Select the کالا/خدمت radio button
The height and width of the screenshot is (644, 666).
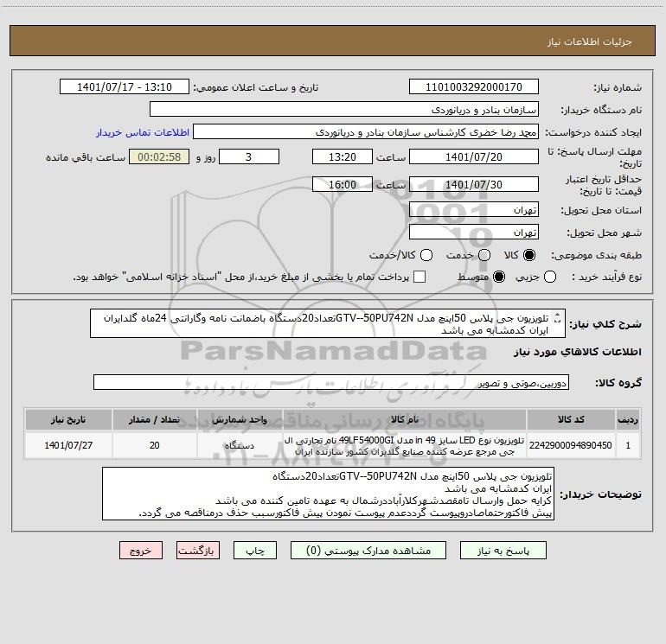426,255
